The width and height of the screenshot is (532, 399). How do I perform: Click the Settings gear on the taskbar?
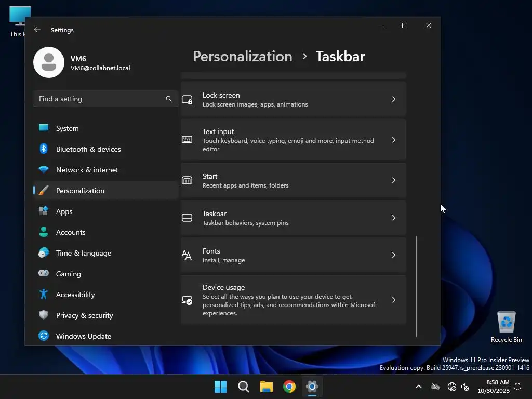click(312, 387)
